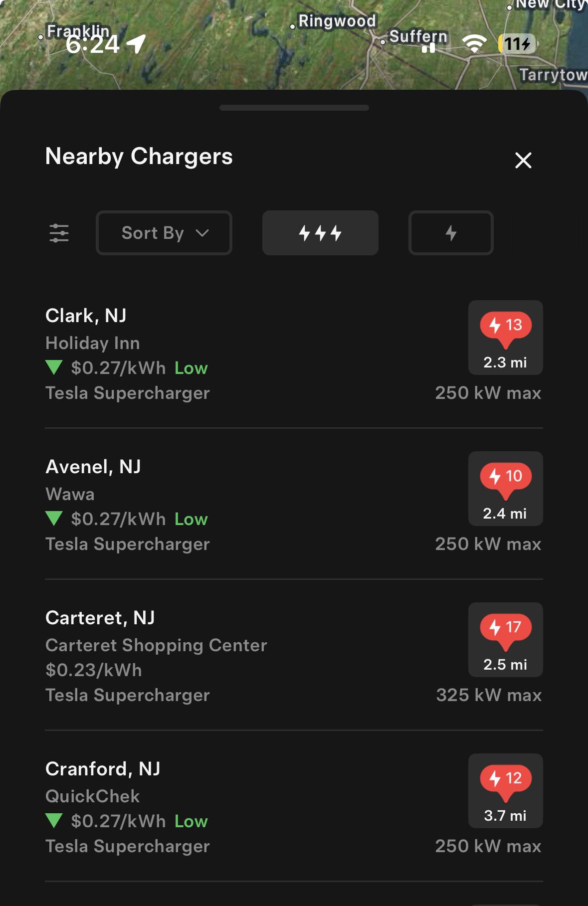
Task: Open the Carteret, NJ charger listing
Action: pos(100,618)
